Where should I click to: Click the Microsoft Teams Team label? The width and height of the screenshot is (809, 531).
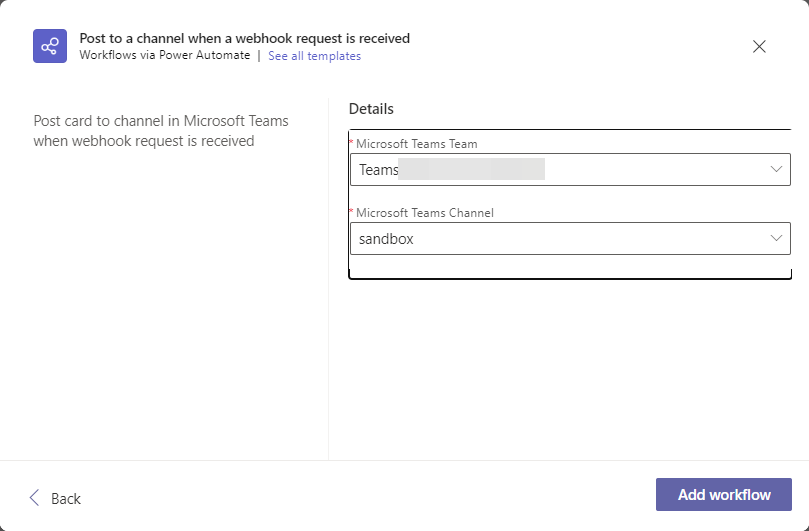tap(416, 144)
